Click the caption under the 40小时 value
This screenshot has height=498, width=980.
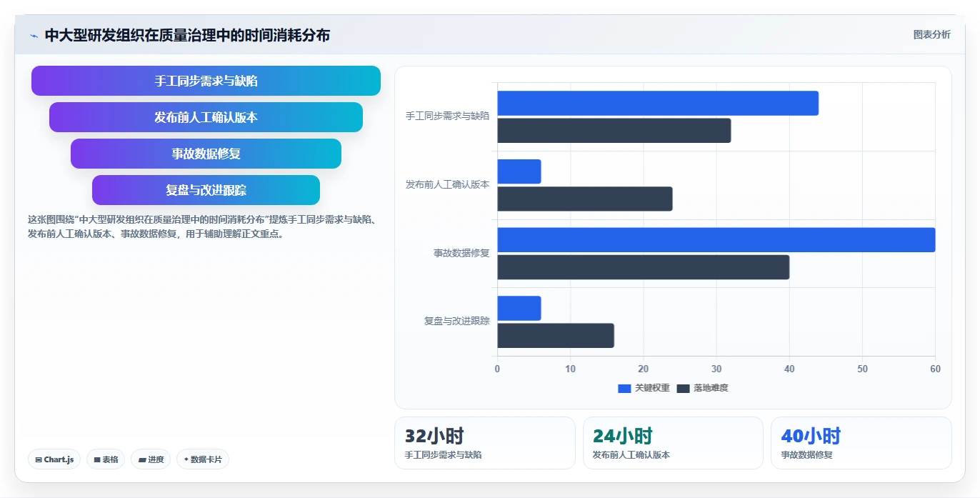pyautogui.click(x=806, y=455)
